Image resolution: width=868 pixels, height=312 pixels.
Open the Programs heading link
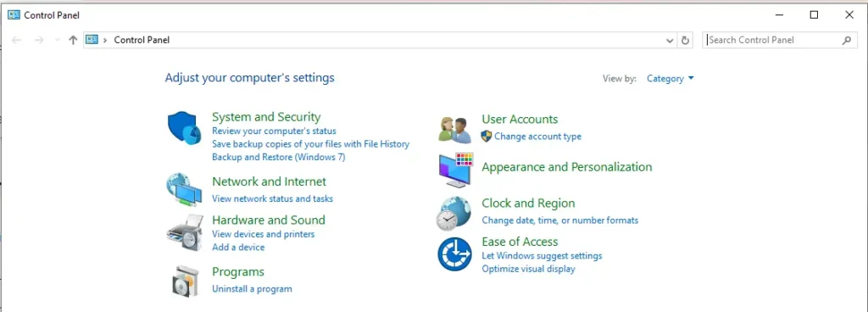pos(238,271)
